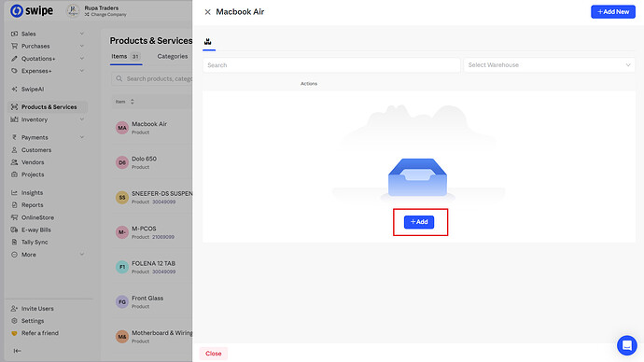The image size is (644, 362).
Task: Click the Settings gear icon
Action: [14, 321]
